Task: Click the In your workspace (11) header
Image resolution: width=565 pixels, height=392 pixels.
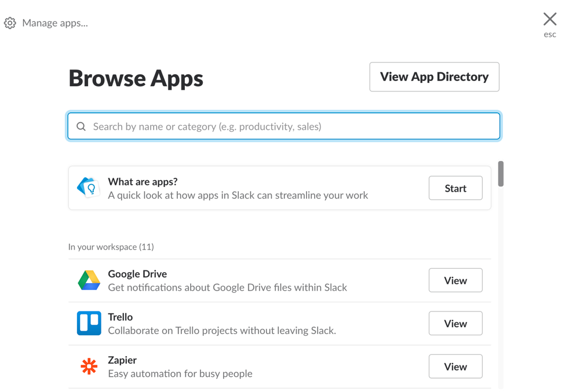Action: tap(111, 247)
